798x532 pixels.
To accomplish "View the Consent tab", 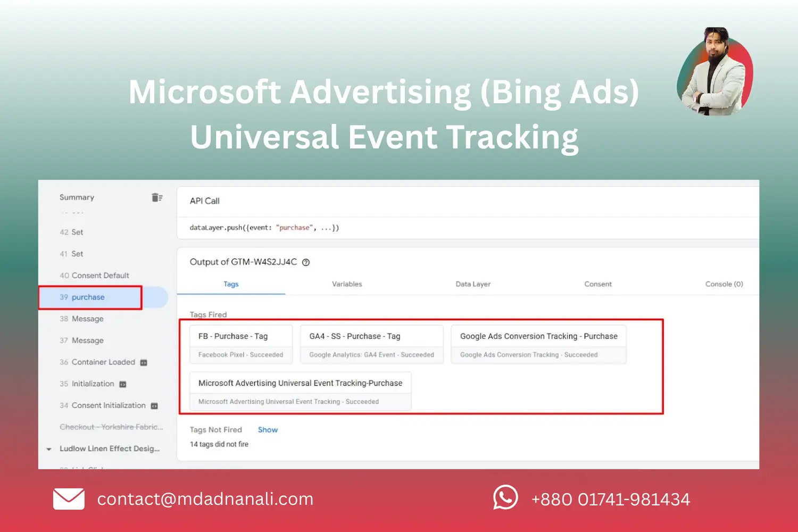I will pyautogui.click(x=597, y=284).
